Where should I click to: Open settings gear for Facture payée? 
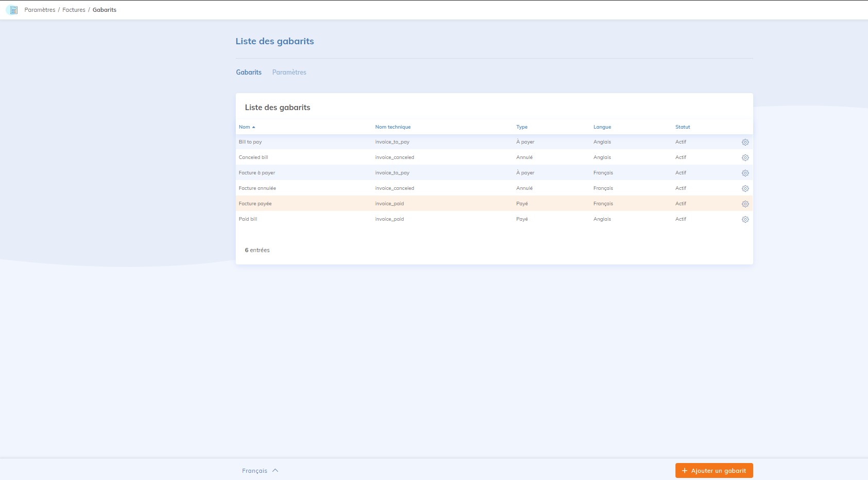click(745, 204)
